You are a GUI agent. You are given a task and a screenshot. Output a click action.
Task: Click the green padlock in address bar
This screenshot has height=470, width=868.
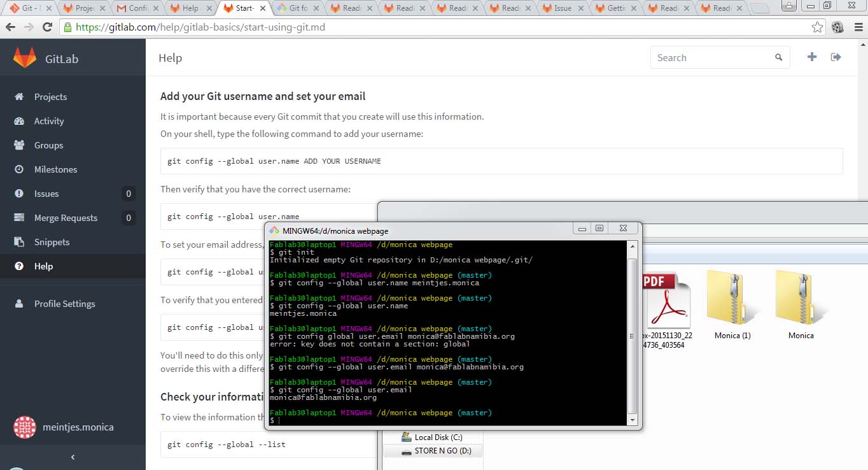pyautogui.click(x=67, y=27)
